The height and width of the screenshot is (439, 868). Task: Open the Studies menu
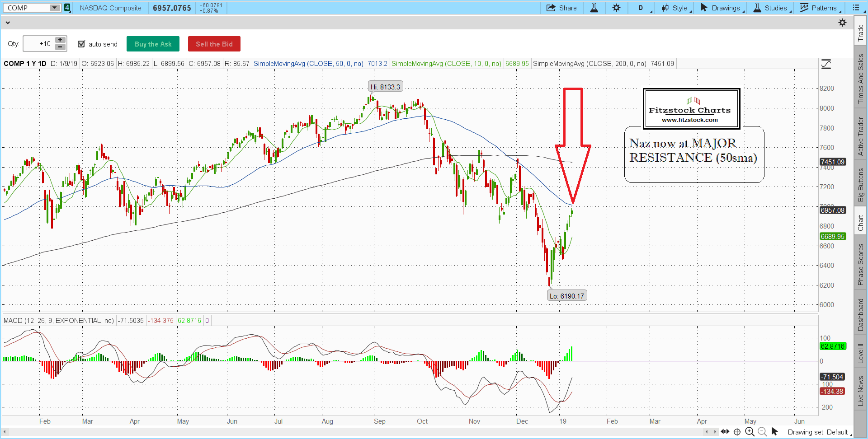(x=772, y=8)
